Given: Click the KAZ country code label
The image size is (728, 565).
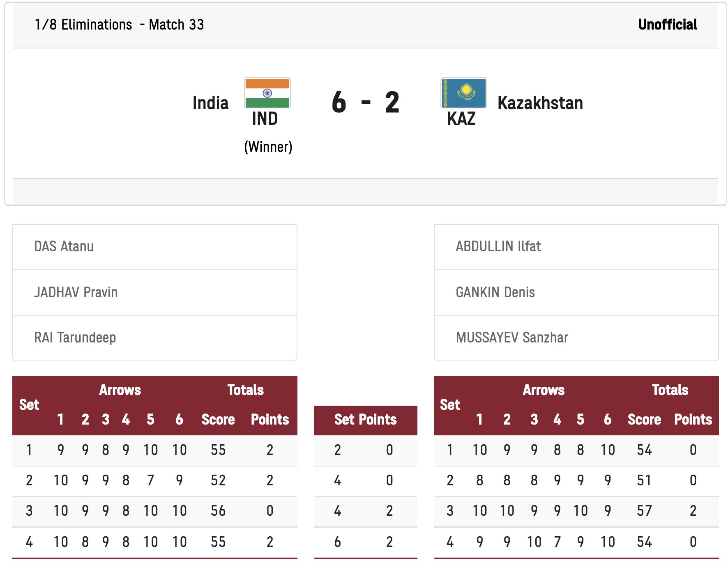Looking at the screenshot, I should tap(461, 119).
